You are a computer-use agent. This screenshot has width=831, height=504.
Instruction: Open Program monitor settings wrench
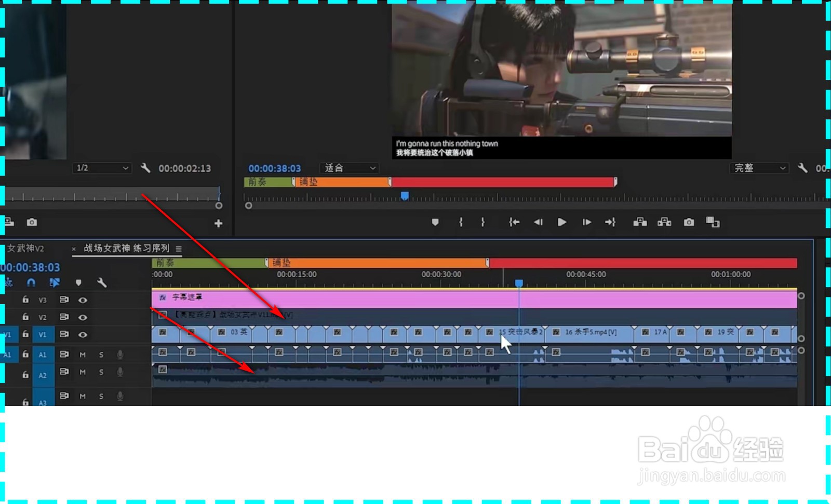coord(802,168)
